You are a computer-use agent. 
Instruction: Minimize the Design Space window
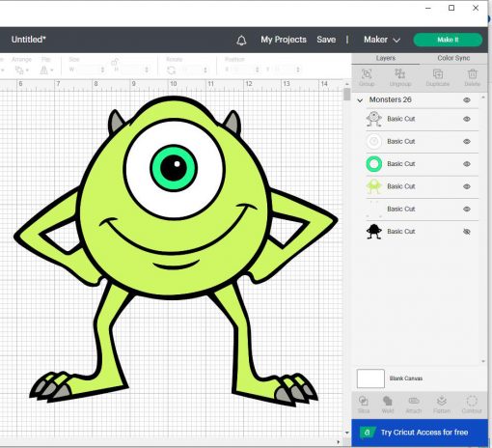(x=428, y=8)
